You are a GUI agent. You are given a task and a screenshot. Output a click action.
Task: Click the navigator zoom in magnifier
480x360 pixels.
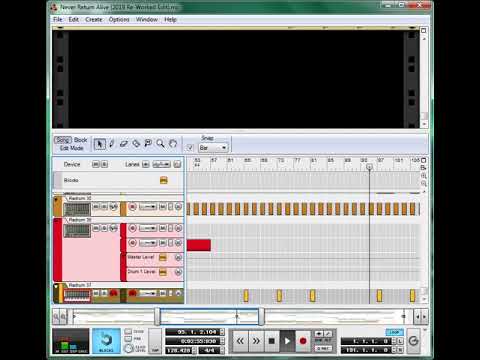[63, 316]
